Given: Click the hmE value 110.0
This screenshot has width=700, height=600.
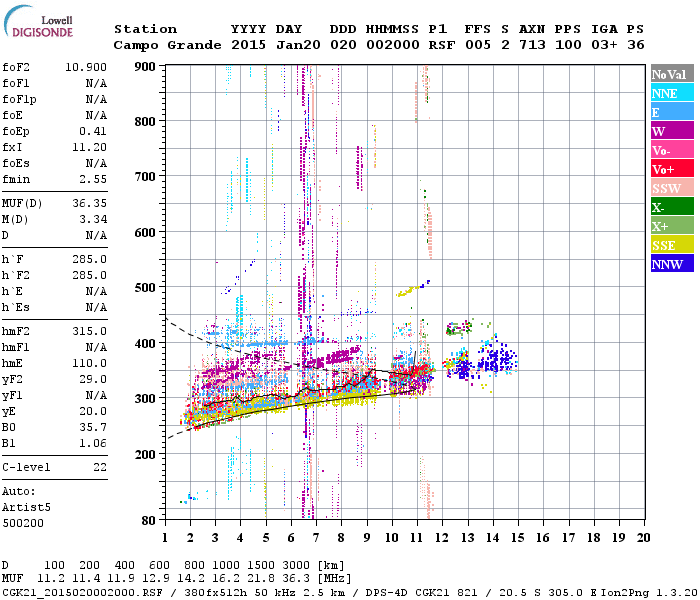Looking at the screenshot, I should click(x=89, y=363).
